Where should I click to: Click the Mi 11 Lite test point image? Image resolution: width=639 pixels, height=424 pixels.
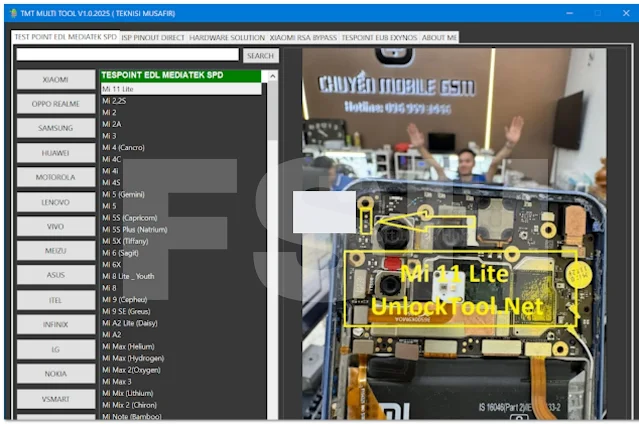454,234
